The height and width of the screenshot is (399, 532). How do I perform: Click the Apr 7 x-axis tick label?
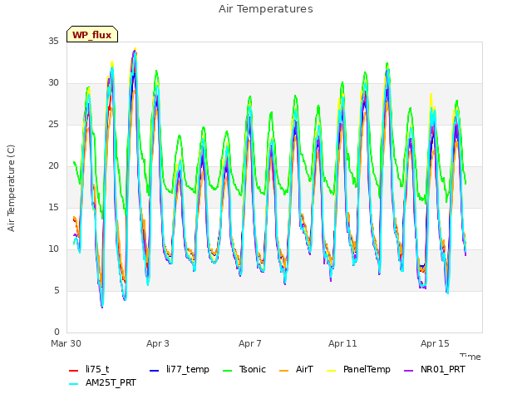click(249, 343)
